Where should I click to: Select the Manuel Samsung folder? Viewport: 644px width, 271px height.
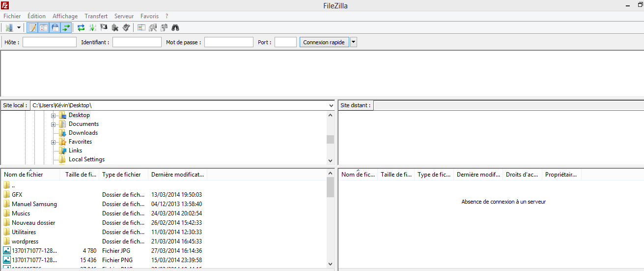coord(34,204)
